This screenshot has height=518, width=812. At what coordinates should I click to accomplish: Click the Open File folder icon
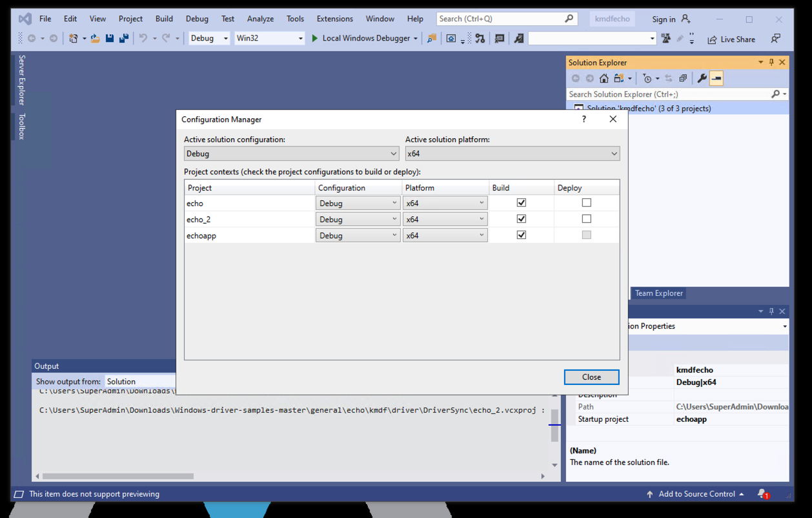point(96,39)
